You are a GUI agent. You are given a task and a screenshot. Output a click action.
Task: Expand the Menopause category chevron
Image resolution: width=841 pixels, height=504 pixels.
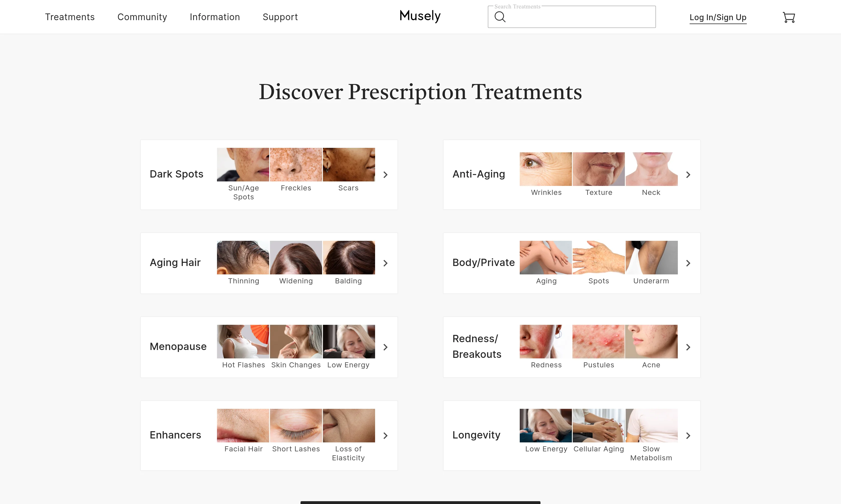[385, 347]
